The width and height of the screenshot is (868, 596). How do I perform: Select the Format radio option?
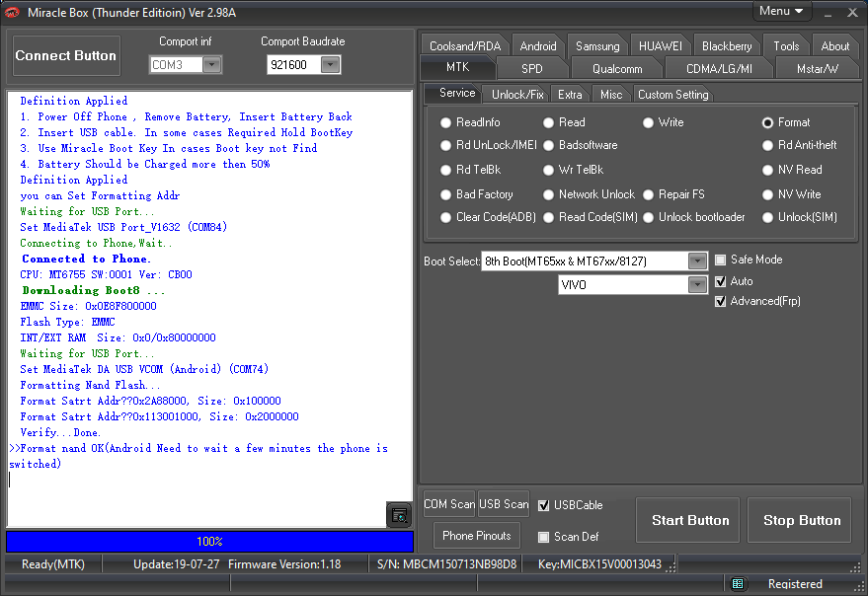786,122
